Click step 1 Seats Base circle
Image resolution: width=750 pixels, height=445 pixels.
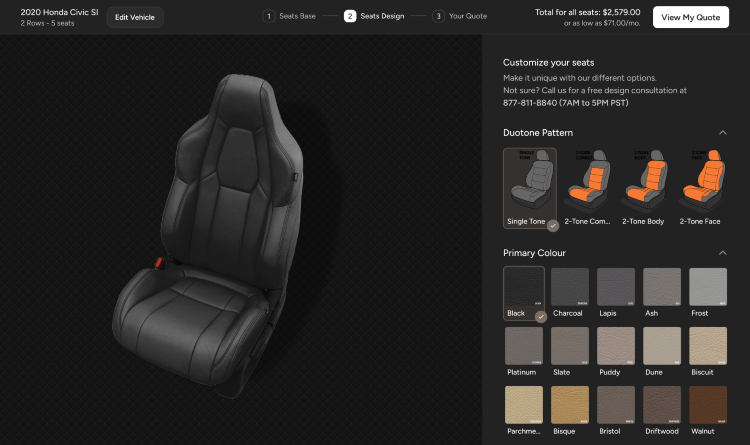point(269,16)
